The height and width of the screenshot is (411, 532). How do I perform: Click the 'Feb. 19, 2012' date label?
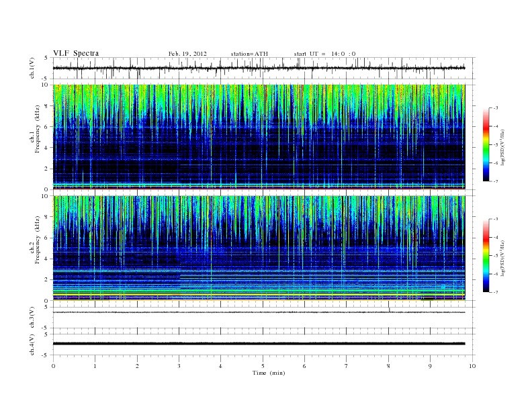click(x=187, y=54)
